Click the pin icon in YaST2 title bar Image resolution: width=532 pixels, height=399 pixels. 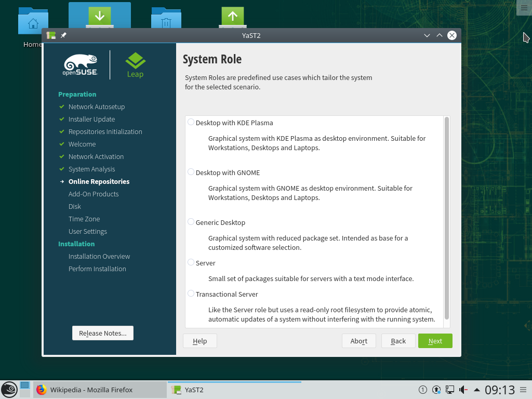click(x=63, y=35)
